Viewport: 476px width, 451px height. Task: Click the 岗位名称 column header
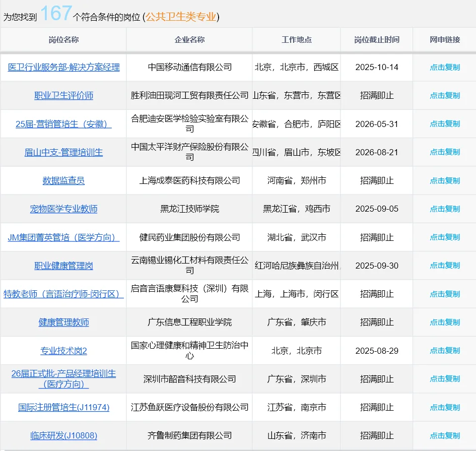64,39
